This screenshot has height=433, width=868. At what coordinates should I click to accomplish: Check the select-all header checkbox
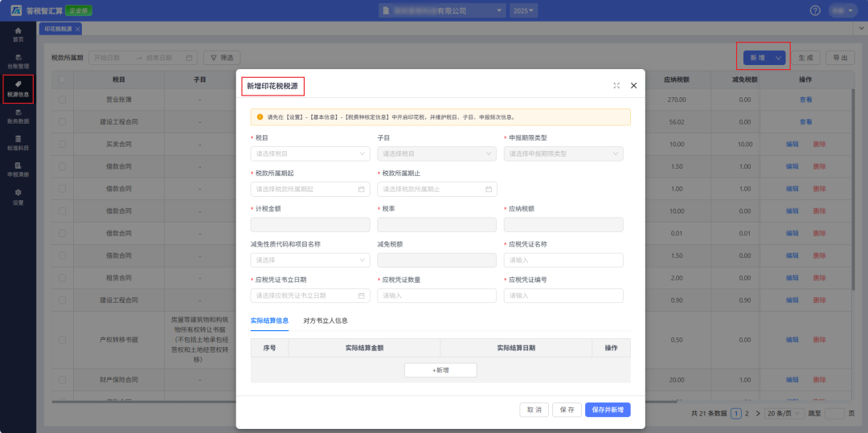coord(62,80)
